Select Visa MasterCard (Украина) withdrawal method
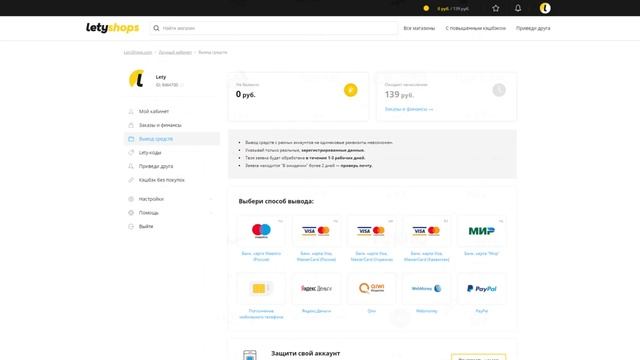This screenshot has width=640, height=360. coord(371,231)
